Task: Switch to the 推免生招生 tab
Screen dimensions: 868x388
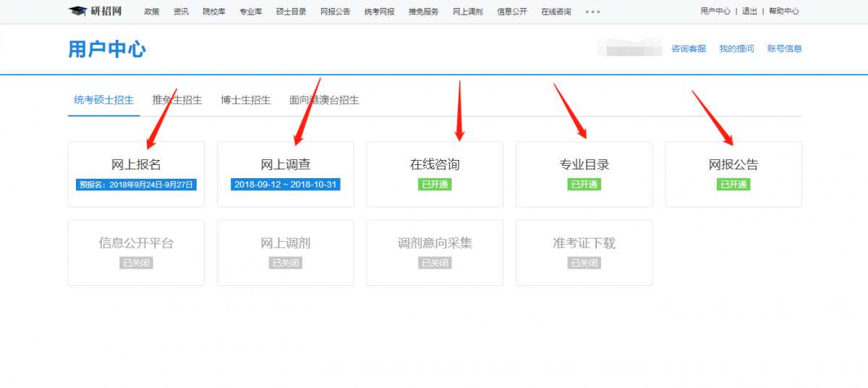Action: (x=177, y=100)
